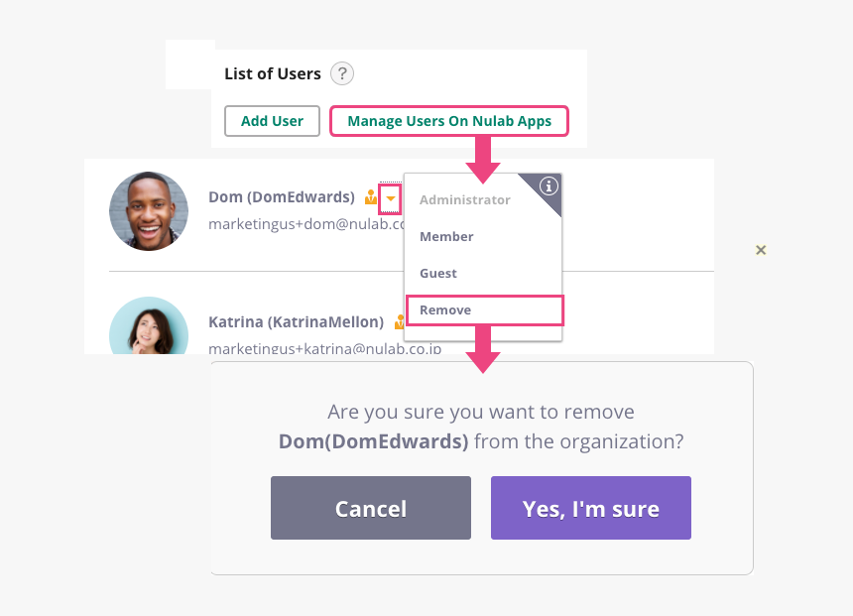
Task: Expand the role dropdown arrow beside Dom
Action: click(x=391, y=198)
